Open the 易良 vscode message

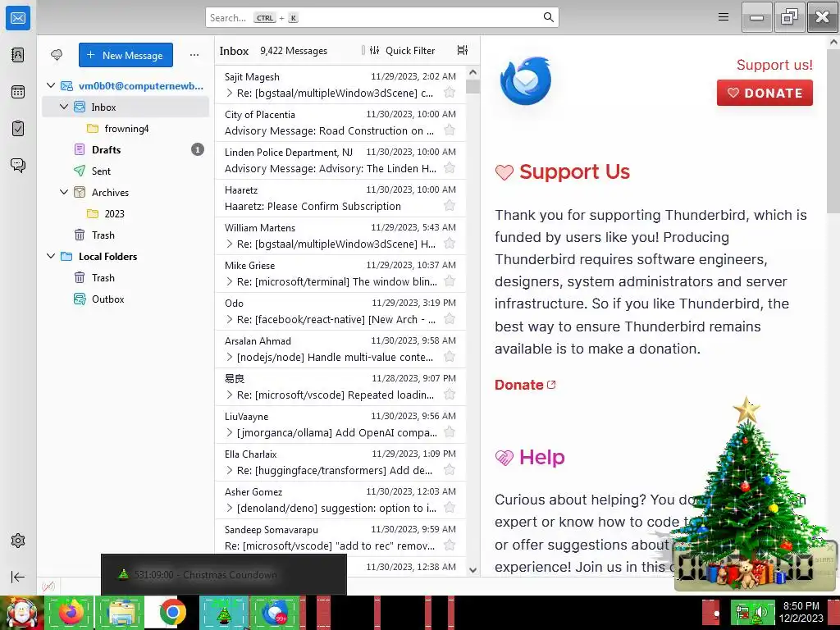(340, 387)
